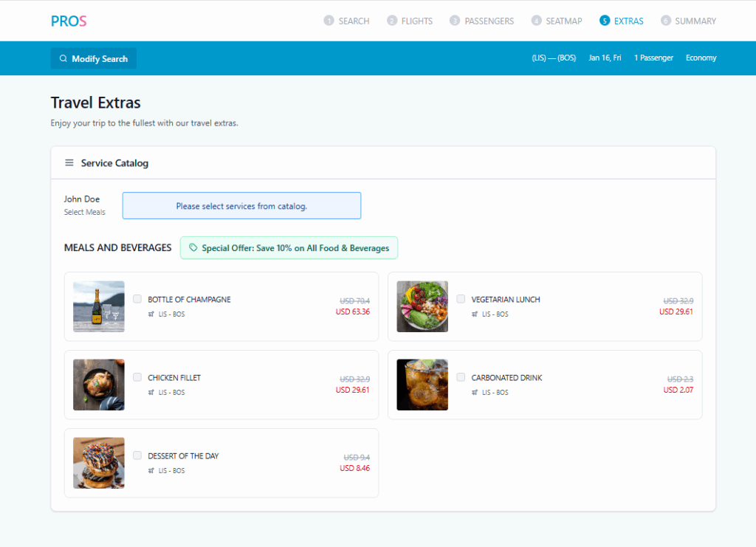Go to the Flights step tab
This screenshot has height=547, width=756.
[x=416, y=21]
